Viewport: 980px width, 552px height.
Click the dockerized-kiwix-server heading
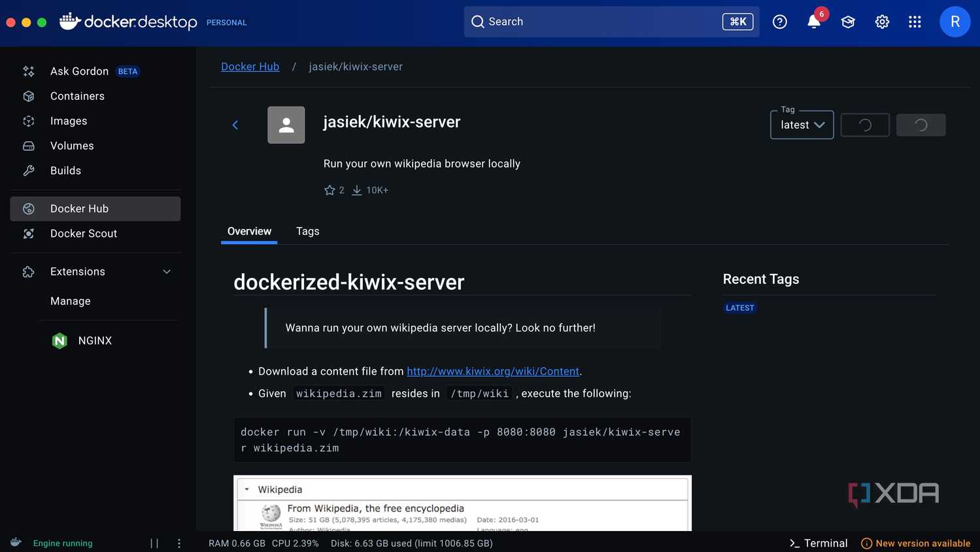tap(349, 283)
